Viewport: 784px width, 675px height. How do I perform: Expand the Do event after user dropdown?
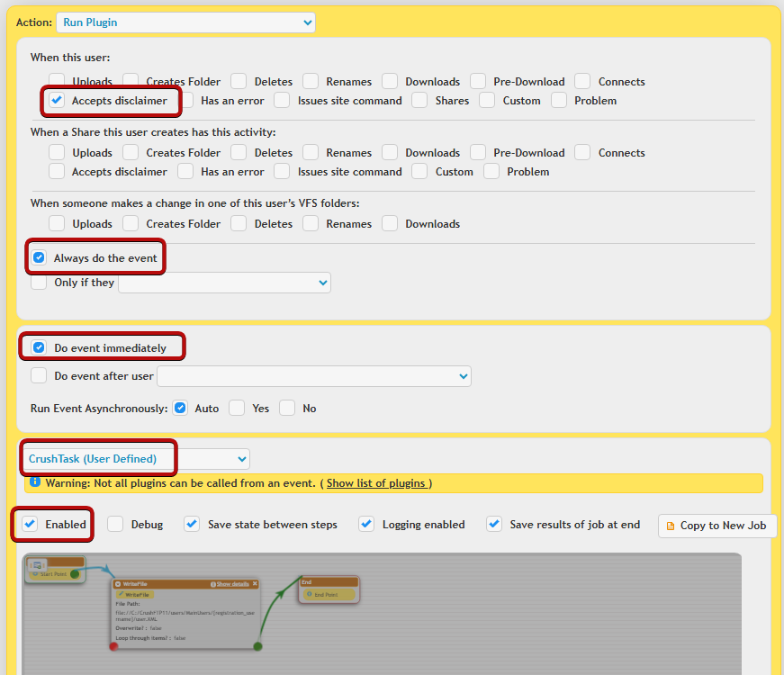[313, 376]
